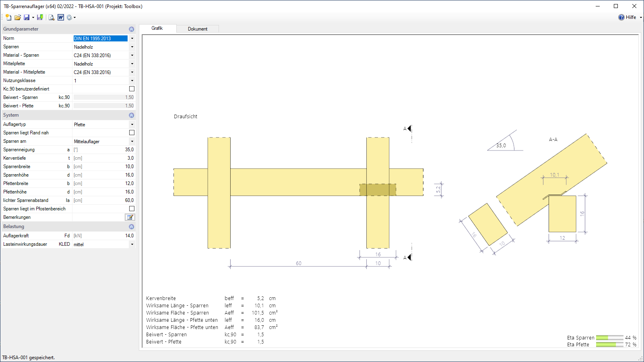This screenshot has width=644, height=362.
Task: Click the Wirksame Länge - Pfette unten result
Action: tap(211, 320)
